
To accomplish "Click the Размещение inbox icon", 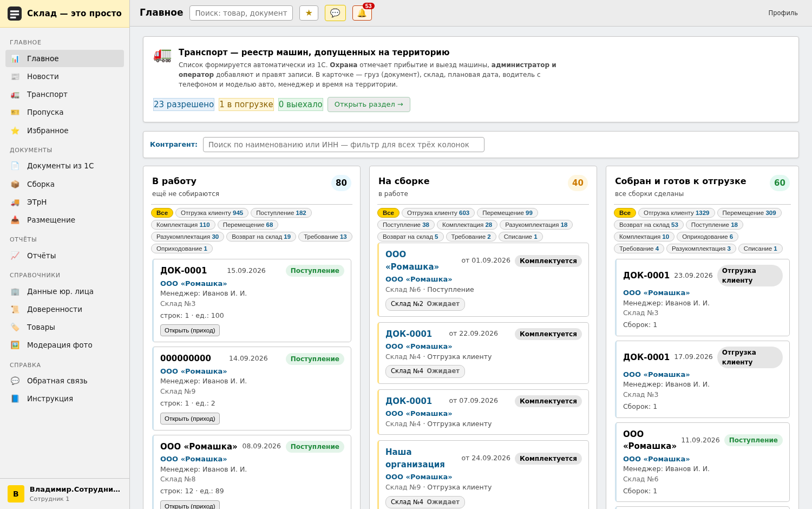I will coord(15,220).
